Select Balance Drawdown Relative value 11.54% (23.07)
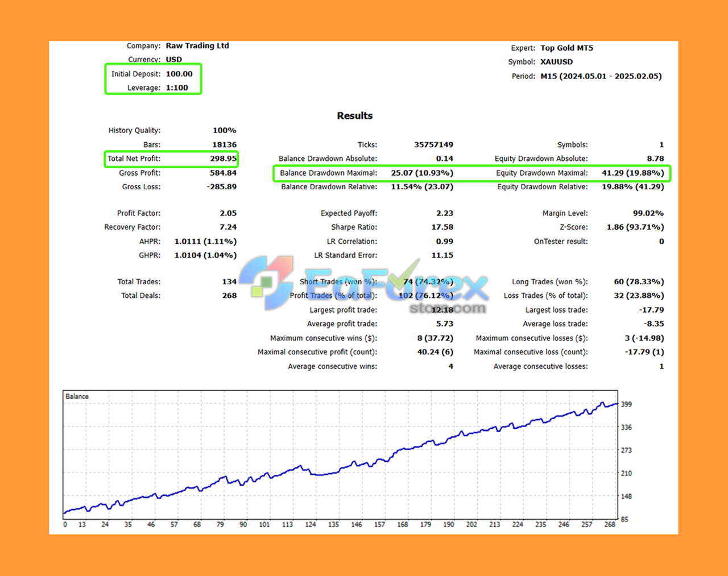The width and height of the screenshot is (728, 576). 422,187
